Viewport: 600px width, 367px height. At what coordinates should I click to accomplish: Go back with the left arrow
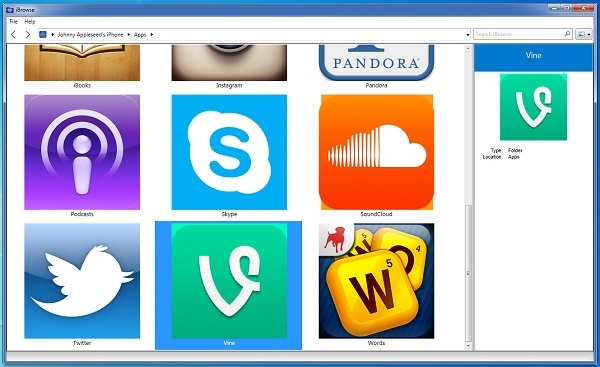[x=13, y=34]
